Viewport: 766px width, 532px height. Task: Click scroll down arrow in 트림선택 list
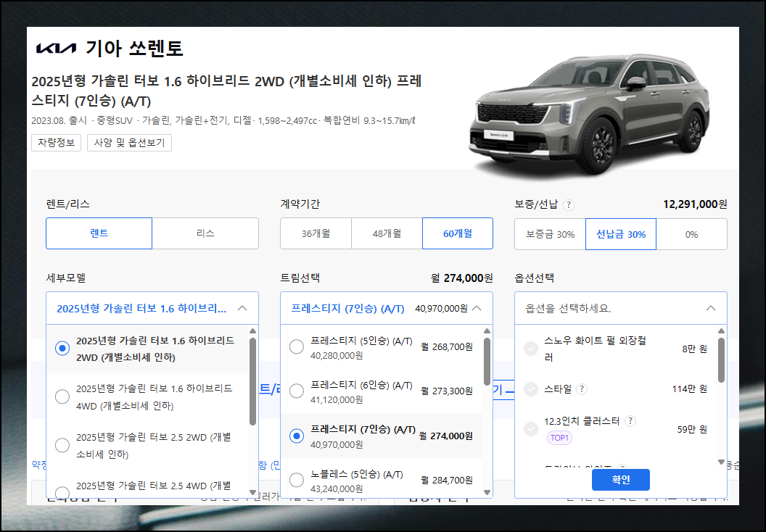click(487, 492)
